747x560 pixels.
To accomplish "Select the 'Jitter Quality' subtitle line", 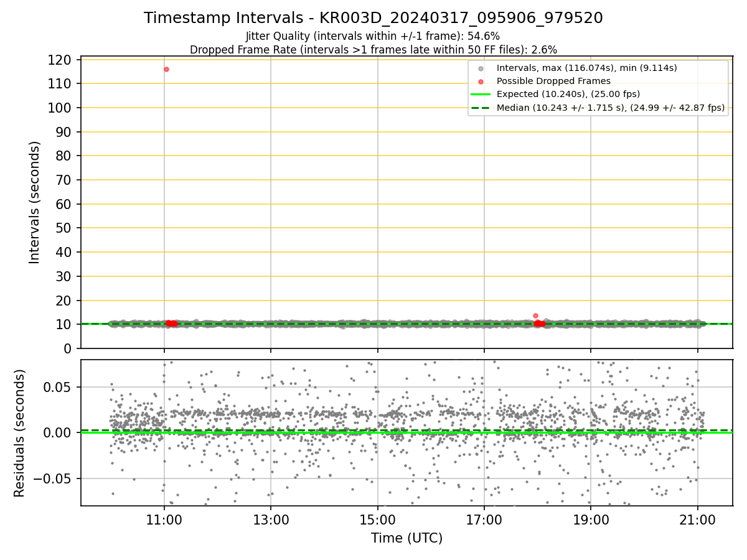I will (x=373, y=36).
